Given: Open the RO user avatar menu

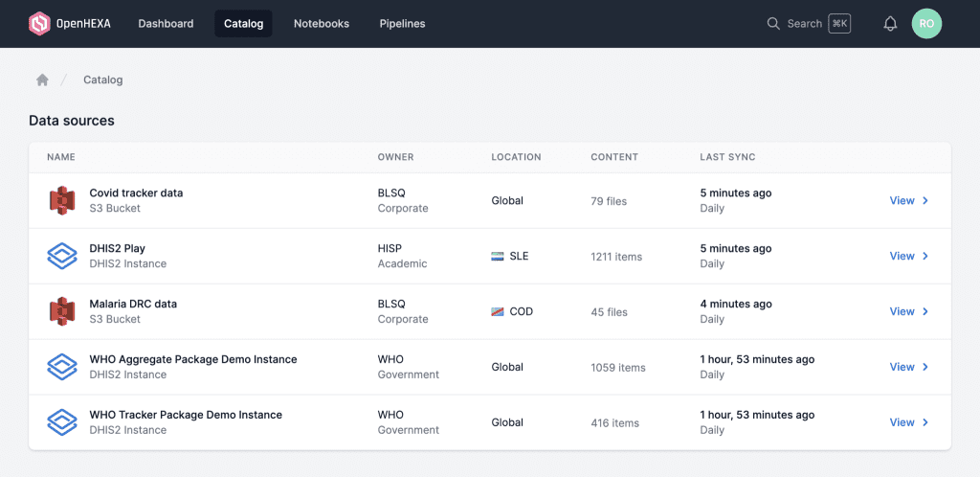Looking at the screenshot, I should point(926,24).
